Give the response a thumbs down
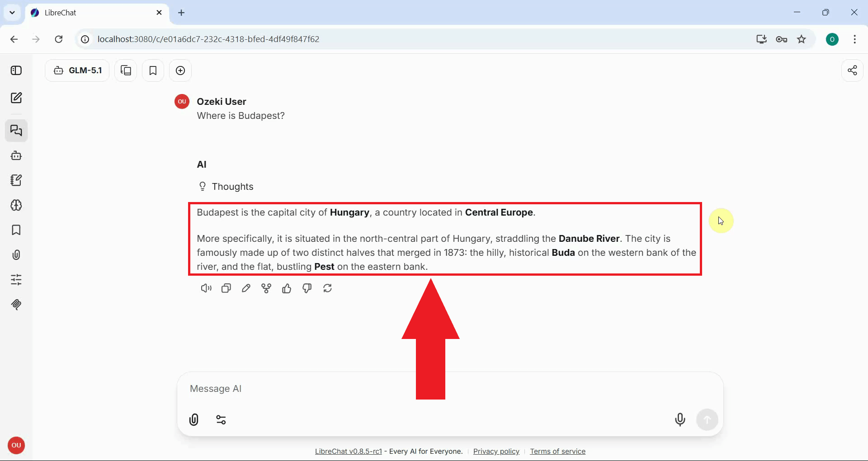Image resolution: width=868 pixels, height=461 pixels. tap(307, 288)
